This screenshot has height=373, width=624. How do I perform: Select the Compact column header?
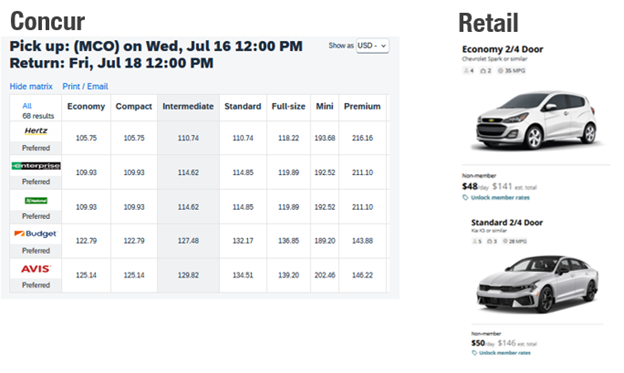pyautogui.click(x=134, y=106)
